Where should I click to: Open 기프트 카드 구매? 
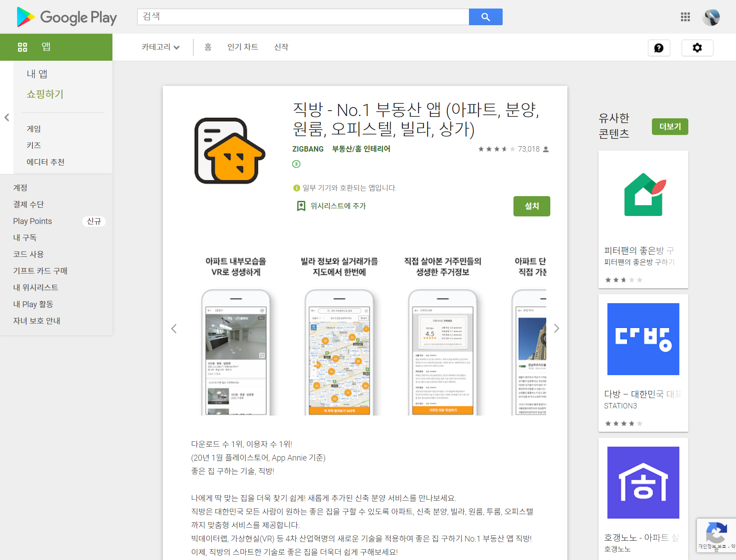coord(40,271)
